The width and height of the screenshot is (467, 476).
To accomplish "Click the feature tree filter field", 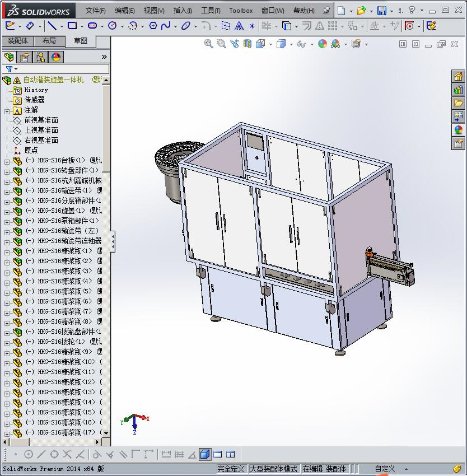I will pos(55,69).
